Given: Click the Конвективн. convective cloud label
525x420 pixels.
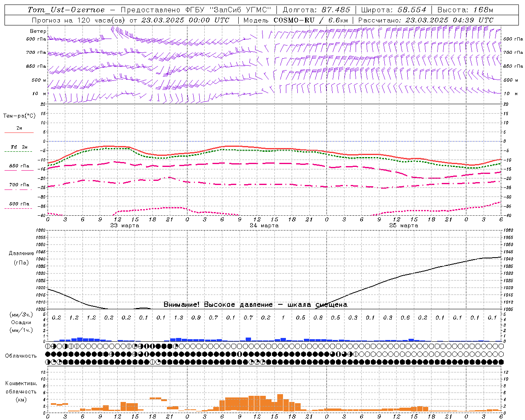Looking at the screenshot, I should (x=21, y=383).
